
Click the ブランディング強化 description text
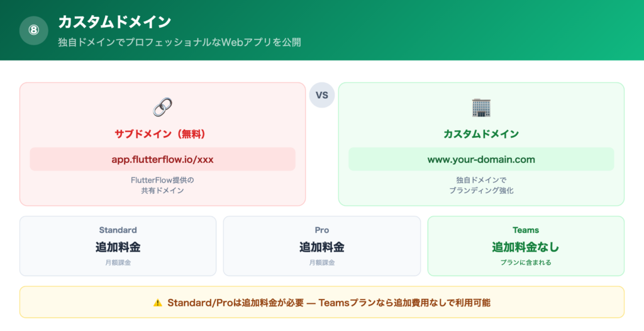(x=481, y=190)
